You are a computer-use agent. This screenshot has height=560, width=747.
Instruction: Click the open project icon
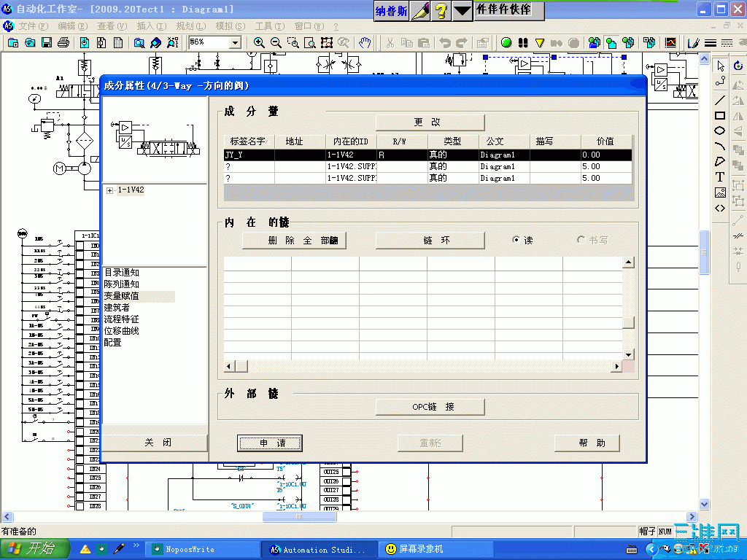pos(29,43)
